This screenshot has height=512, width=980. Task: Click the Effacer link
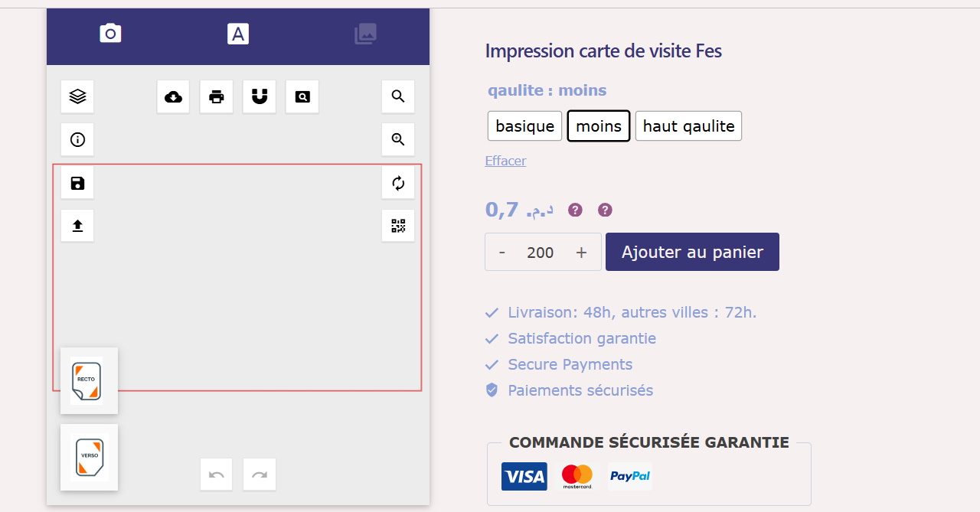click(505, 161)
